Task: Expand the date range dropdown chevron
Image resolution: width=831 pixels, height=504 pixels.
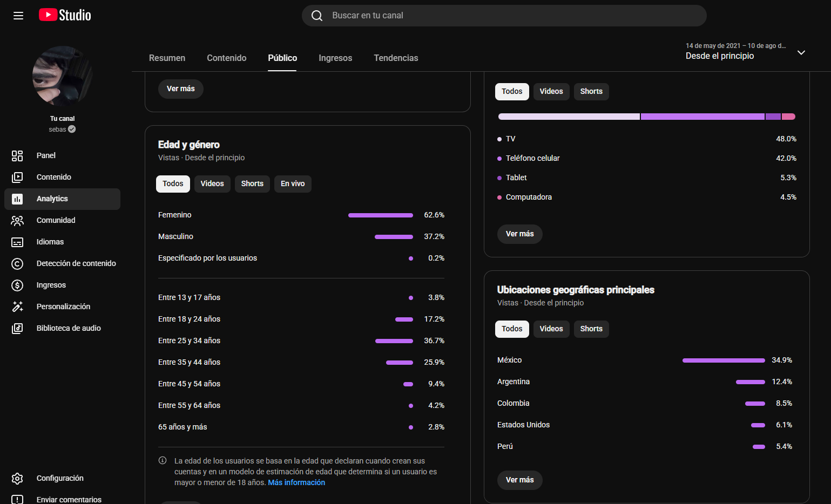Action: [x=801, y=52]
